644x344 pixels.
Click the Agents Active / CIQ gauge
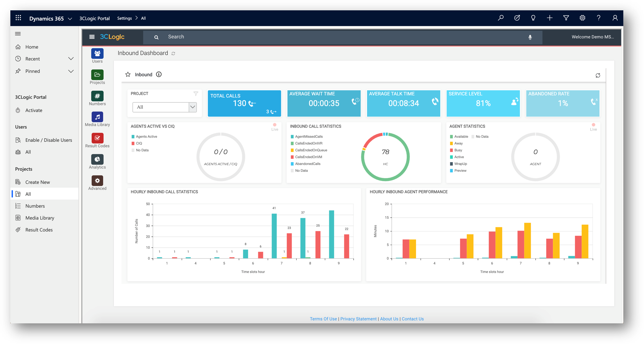click(221, 157)
